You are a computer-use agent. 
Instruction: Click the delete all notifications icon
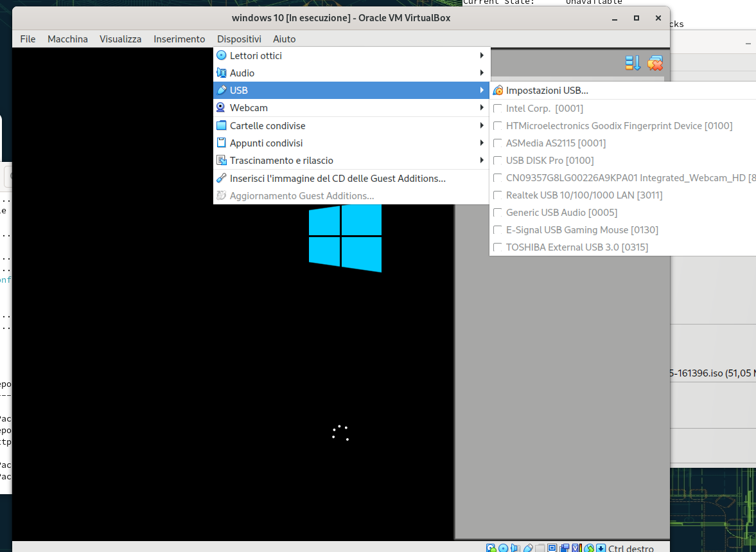(x=655, y=63)
